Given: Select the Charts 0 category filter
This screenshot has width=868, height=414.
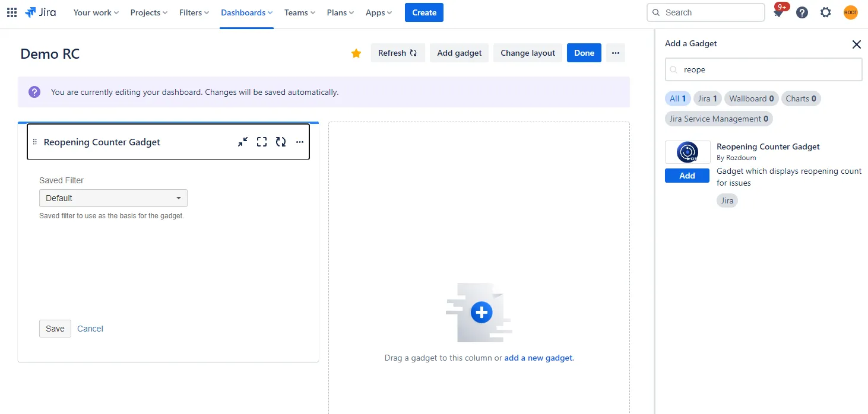Looking at the screenshot, I should pyautogui.click(x=801, y=98).
